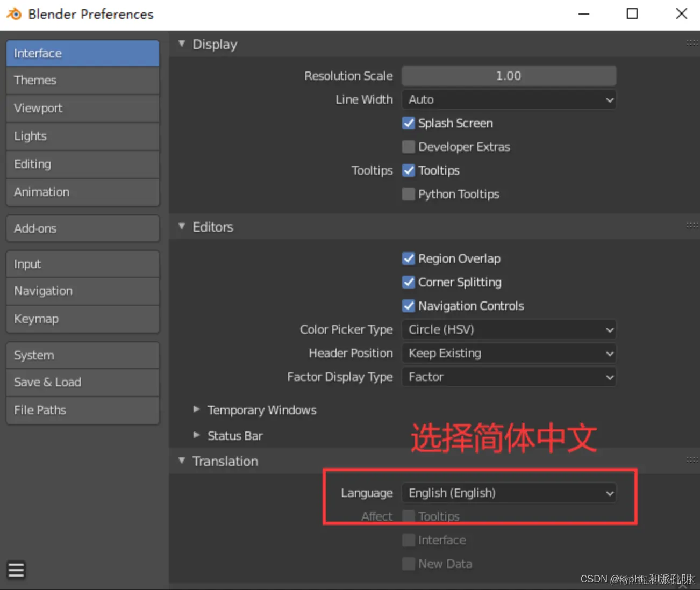Click the Resolution Scale 1.00 field
The height and width of the screenshot is (590, 700).
click(509, 76)
